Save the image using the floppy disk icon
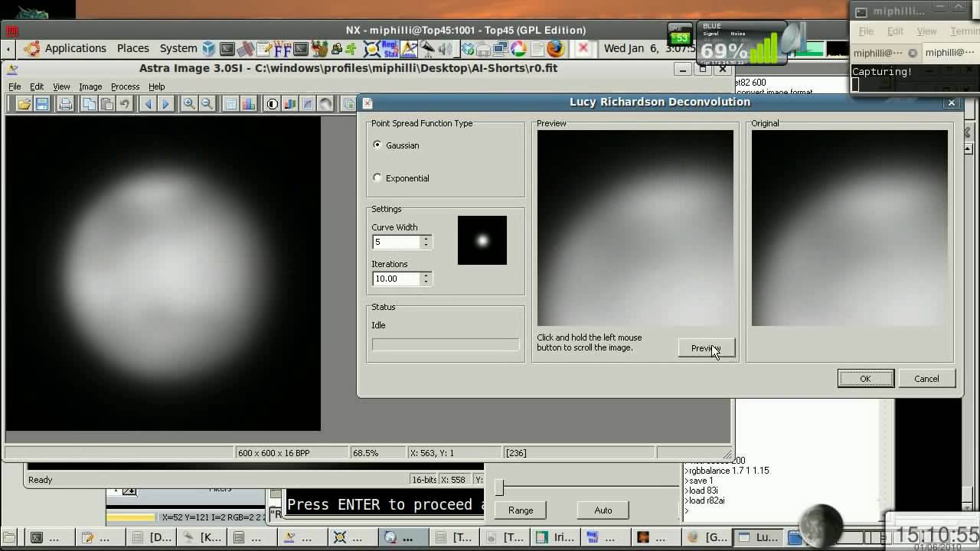 pyautogui.click(x=42, y=104)
